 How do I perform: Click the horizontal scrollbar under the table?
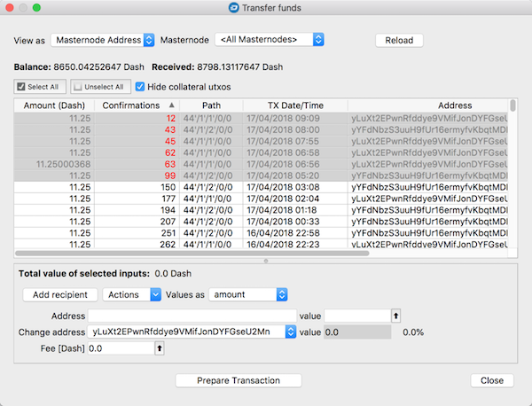click(x=192, y=253)
